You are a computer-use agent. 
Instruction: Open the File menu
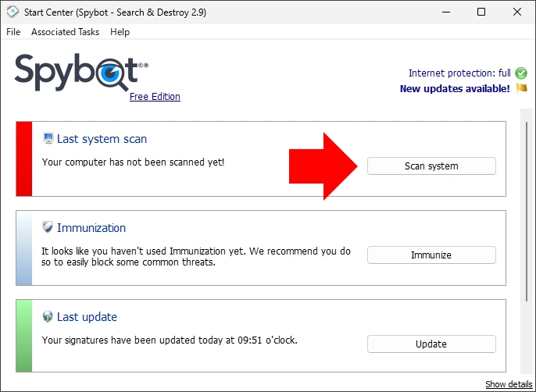pyautogui.click(x=13, y=32)
